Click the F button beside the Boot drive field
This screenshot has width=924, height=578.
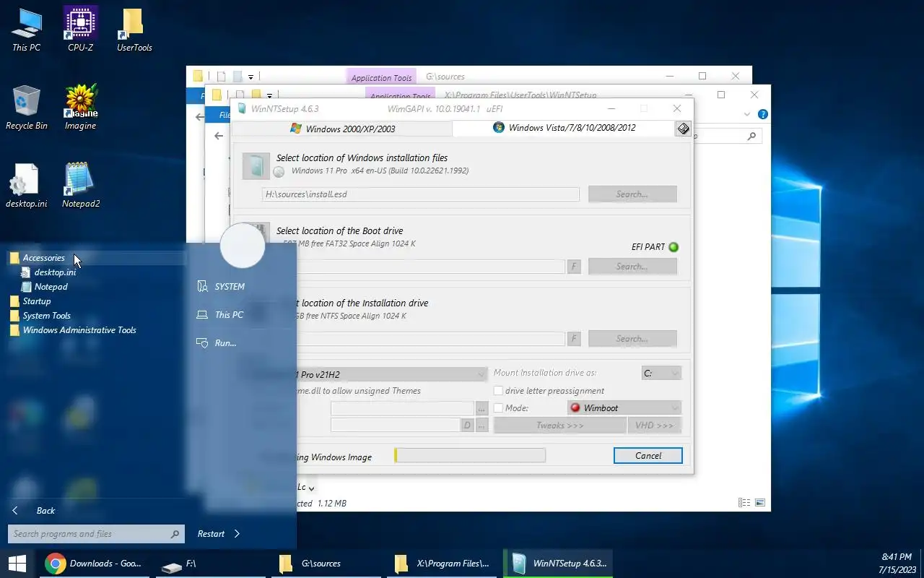click(x=575, y=267)
